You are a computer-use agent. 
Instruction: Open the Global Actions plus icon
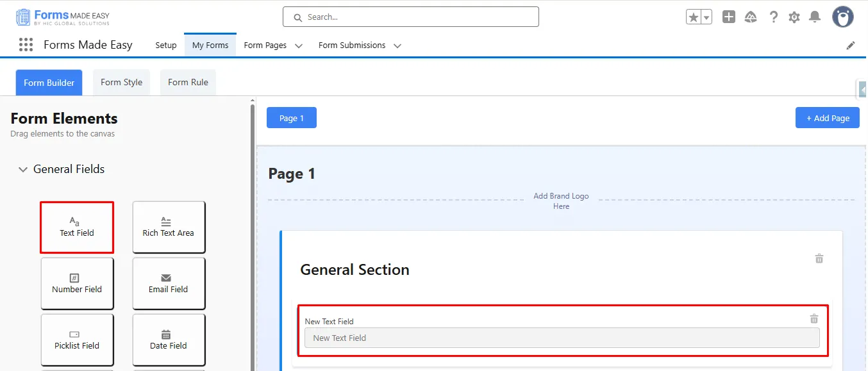728,17
